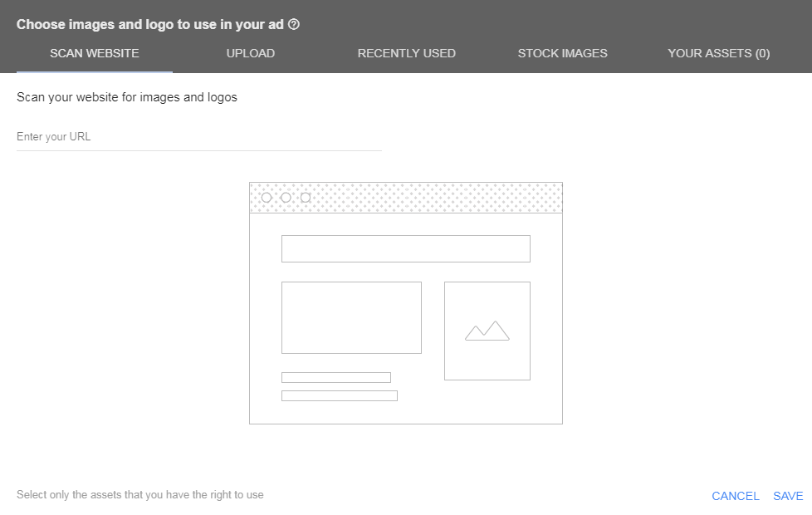Switch to the Scan Website tab
The width and height of the screenshot is (812, 515).
[95, 53]
